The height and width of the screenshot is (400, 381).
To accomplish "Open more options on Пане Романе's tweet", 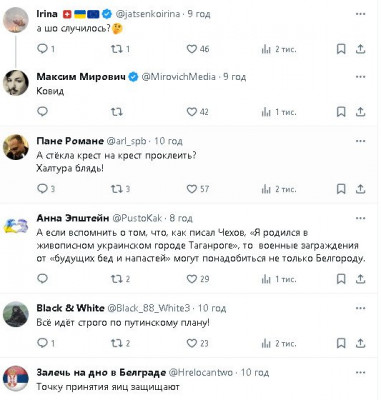I will [361, 141].
